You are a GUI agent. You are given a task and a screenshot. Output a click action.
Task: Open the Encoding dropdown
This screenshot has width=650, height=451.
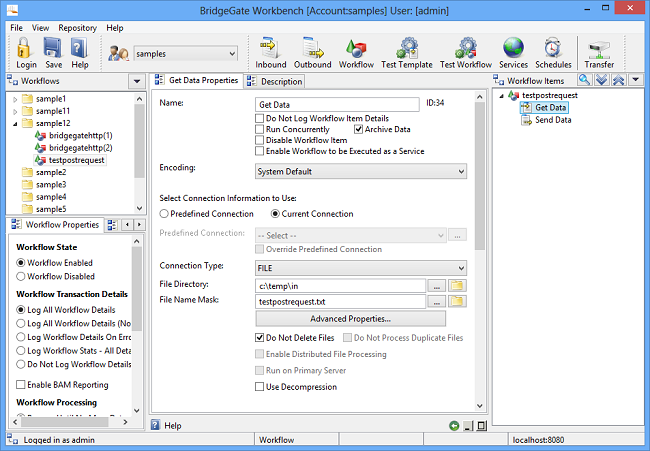pyautogui.click(x=361, y=172)
